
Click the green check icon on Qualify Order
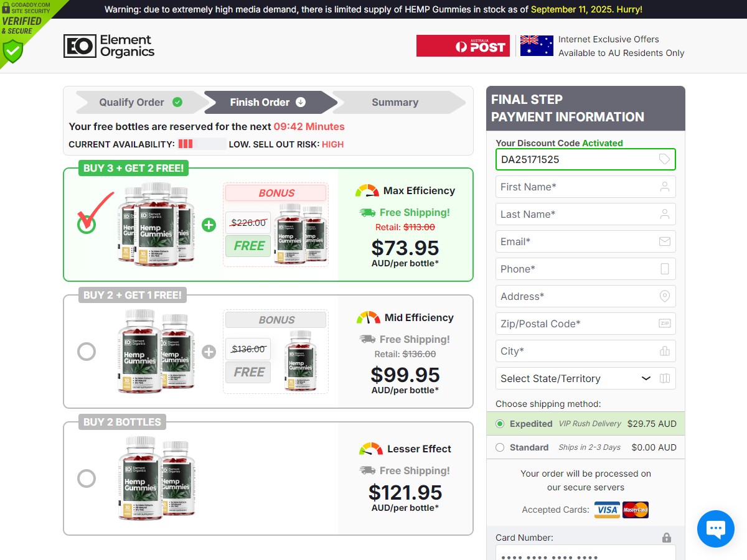point(177,102)
